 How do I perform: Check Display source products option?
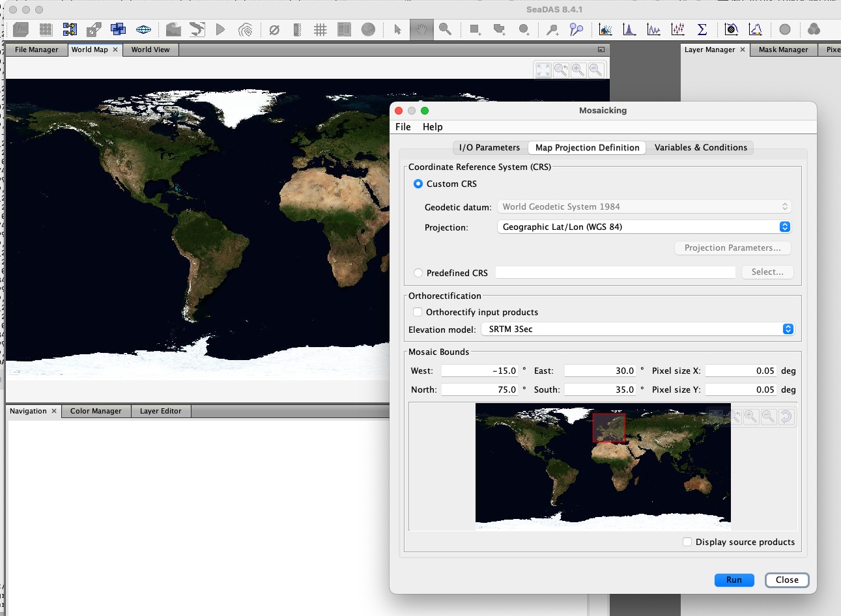tap(687, 542)
